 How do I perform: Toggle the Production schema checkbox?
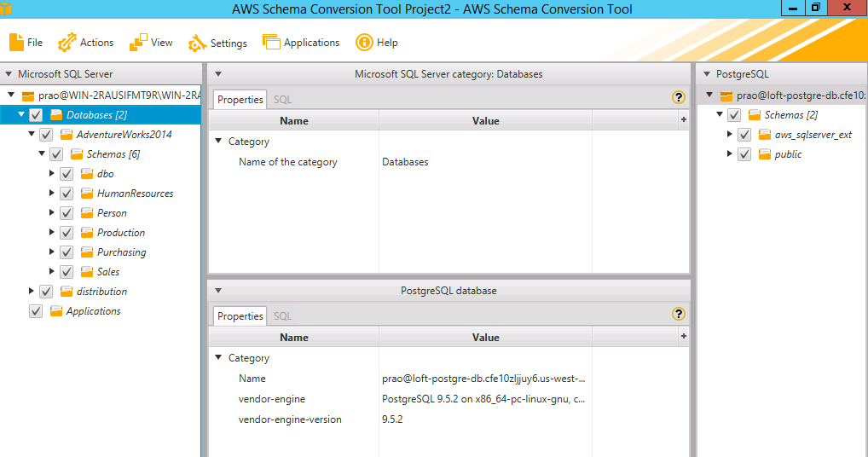pyautogui.click(x=67, y=233)
